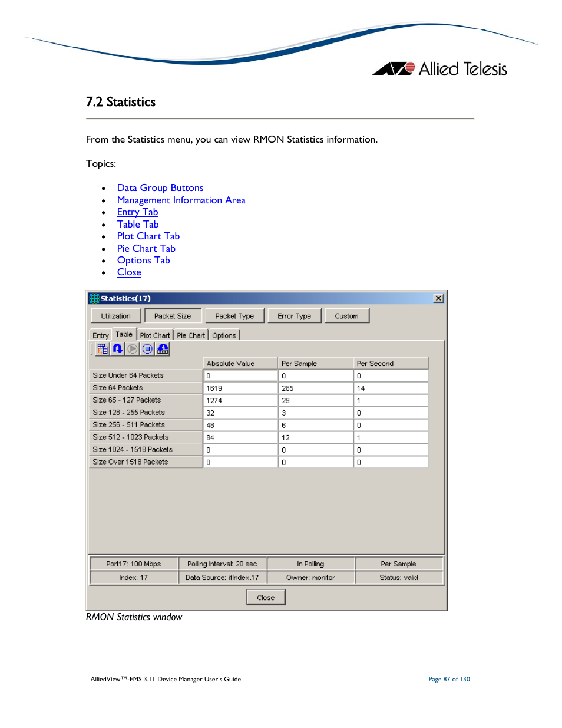Open the Management Information Area link
Screen dimensions: 562x728
181,200
